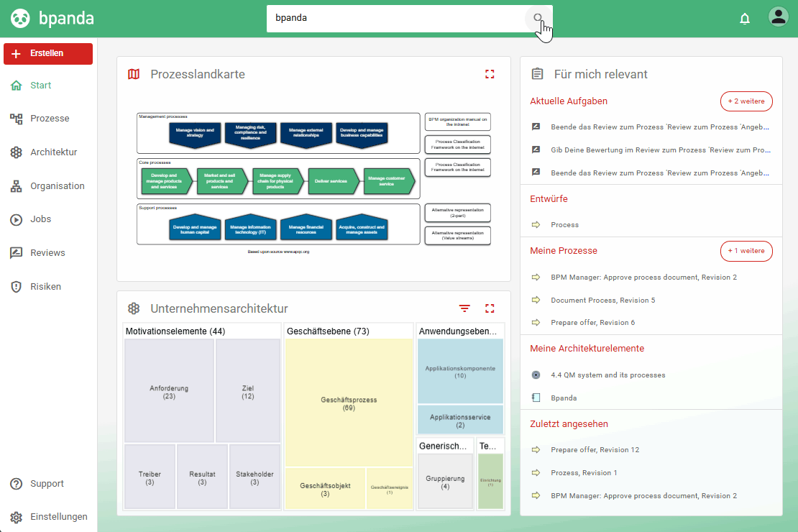Expand Prozesslandkarte to fullscreen
798x532 pixels.
[x=490, y=74]
